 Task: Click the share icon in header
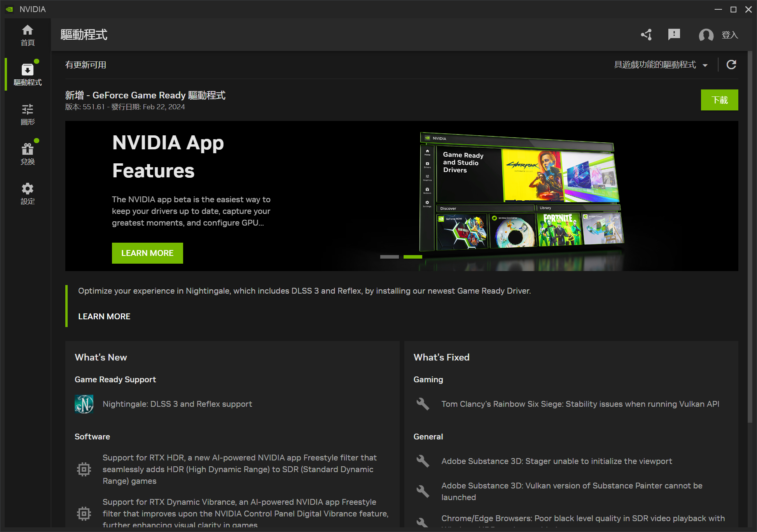coord(647,35)
